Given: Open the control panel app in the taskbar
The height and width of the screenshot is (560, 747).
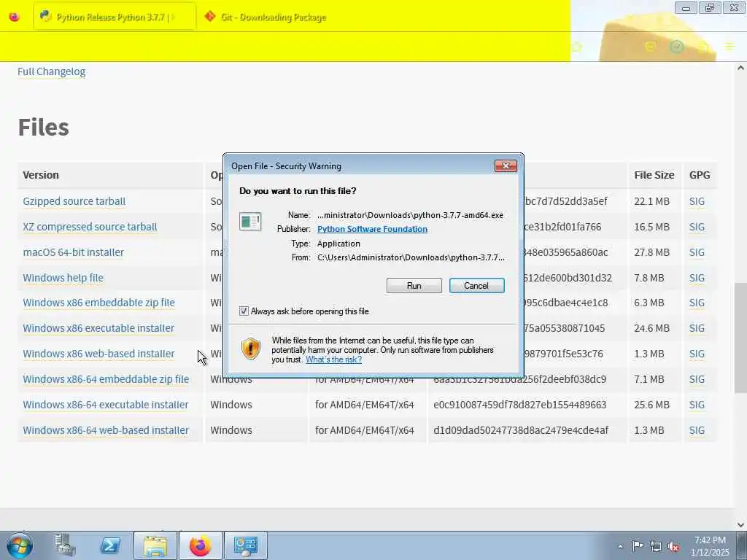Looking at the screenshot, I should coord(245,545).
